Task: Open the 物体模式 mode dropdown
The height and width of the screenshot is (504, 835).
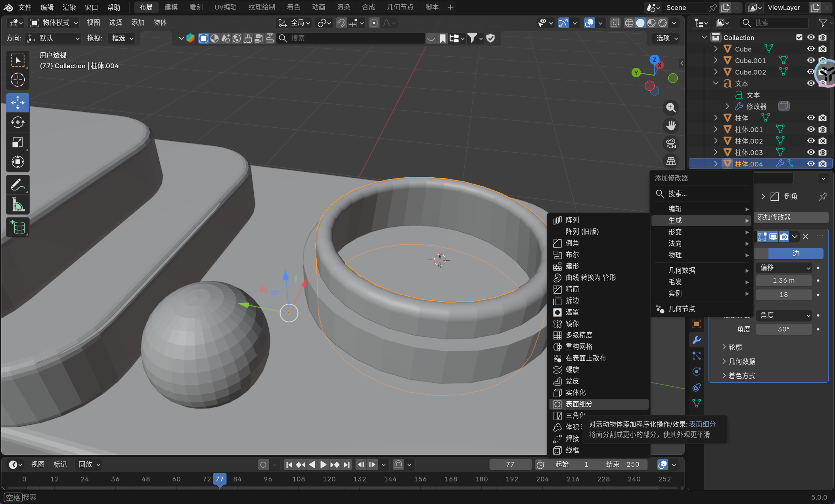Action: click(54, 23)
